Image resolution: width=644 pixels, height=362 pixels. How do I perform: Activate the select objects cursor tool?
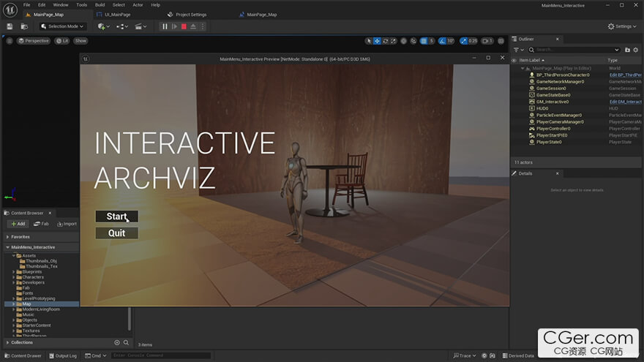369,41
